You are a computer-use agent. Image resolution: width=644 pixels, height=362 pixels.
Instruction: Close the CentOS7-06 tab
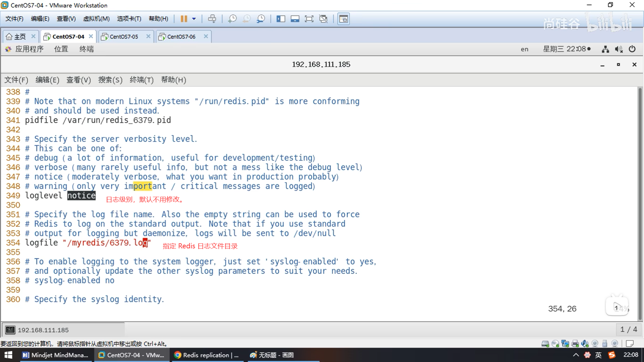click(x=206, y=36)
